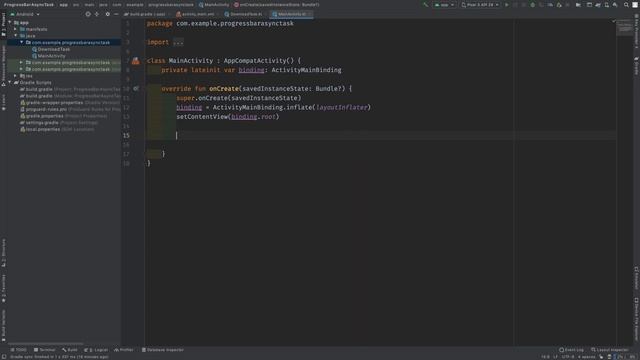Click the Expand All icon in Project panel

(x=97, y=14)
